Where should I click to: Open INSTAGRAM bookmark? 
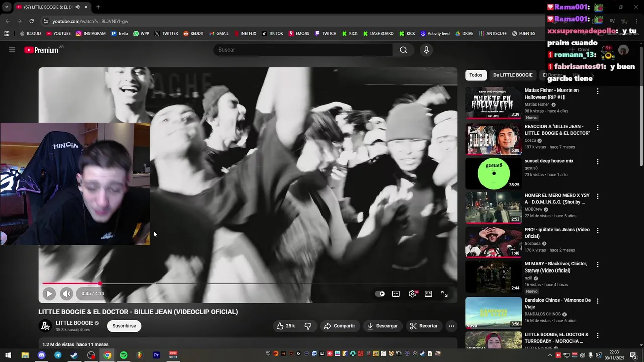coord(91,34)
